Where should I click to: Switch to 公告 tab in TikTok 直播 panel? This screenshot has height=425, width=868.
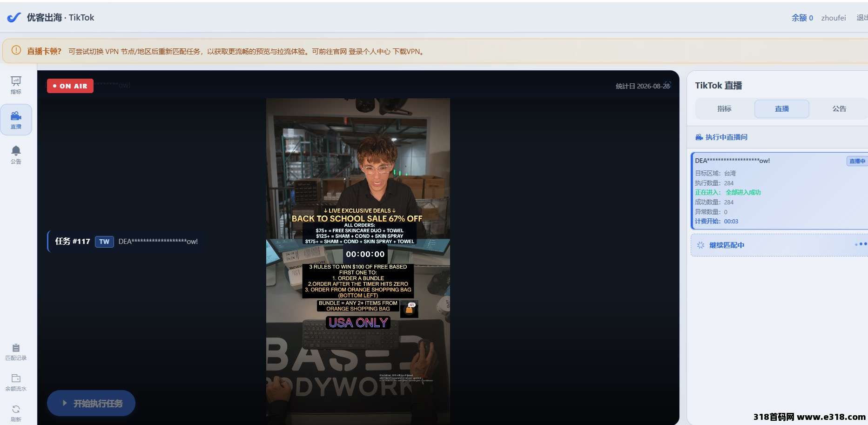[839, 108]
